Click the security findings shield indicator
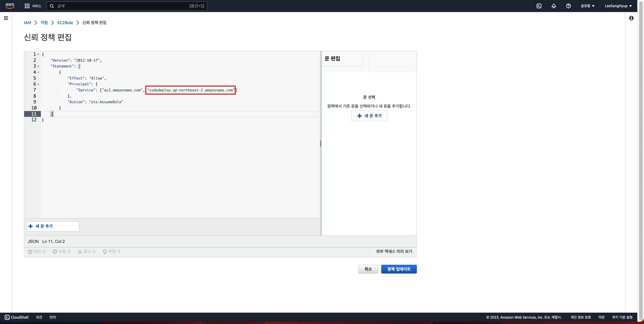The image size is (644, 324). 36,252
